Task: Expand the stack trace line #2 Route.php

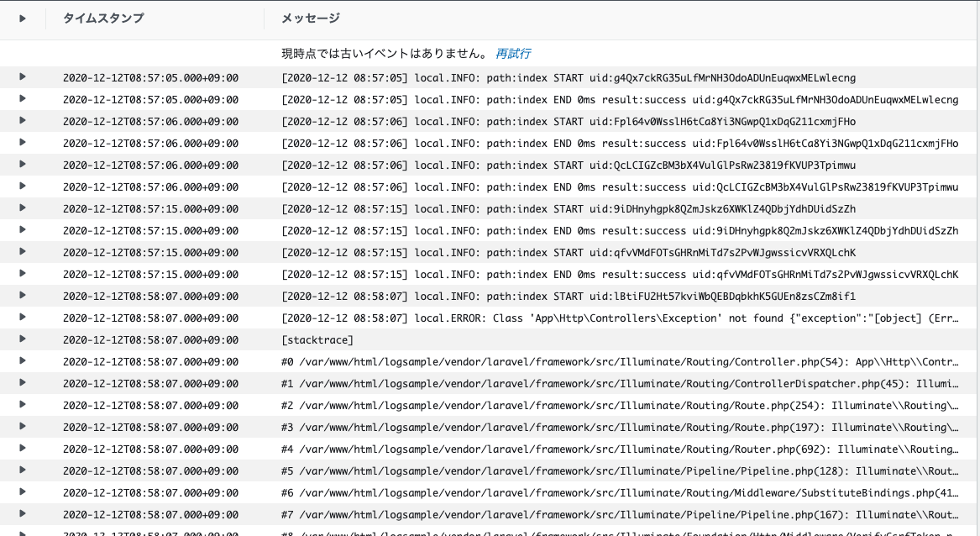Action: 23,405
